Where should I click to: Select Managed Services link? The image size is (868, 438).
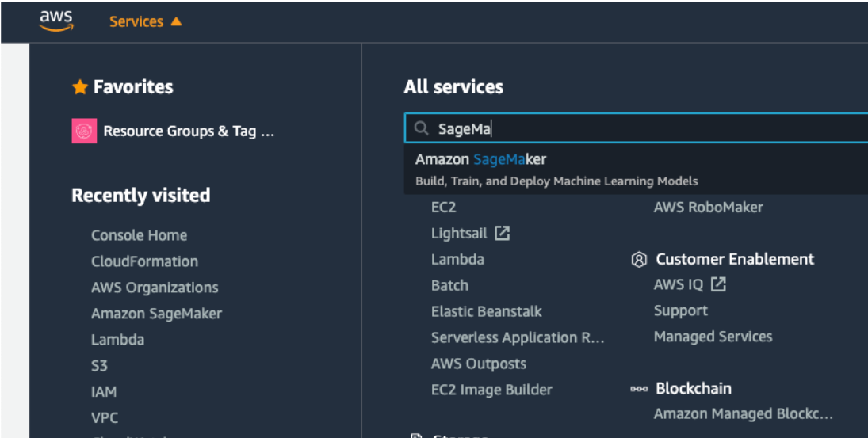713,337
